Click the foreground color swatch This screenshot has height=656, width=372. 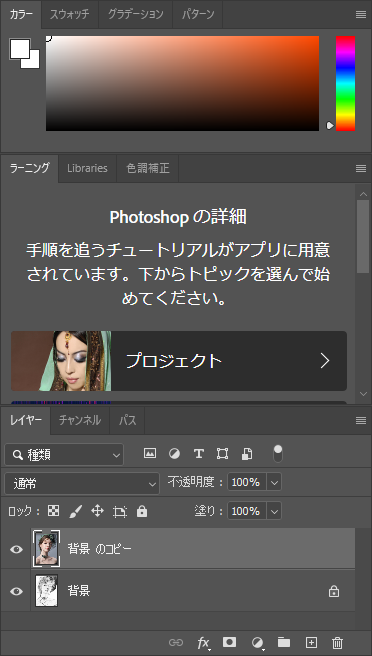tap(20, 49)
